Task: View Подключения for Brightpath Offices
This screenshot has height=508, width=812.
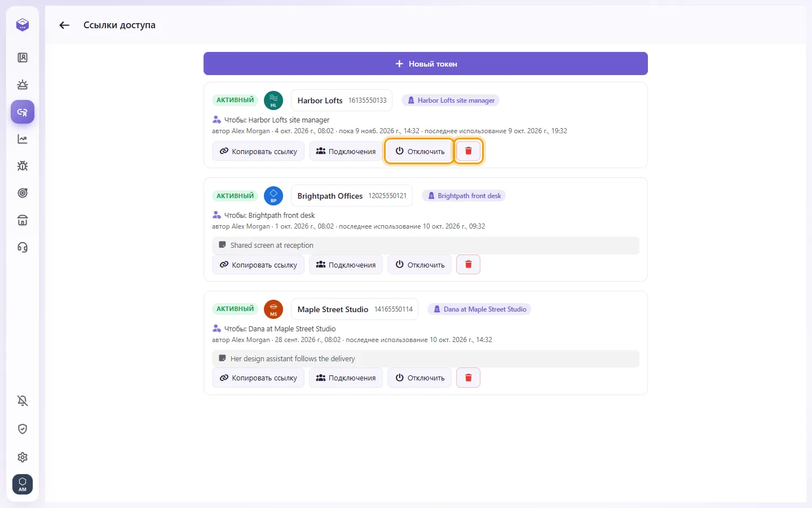Action: (346, 265)
